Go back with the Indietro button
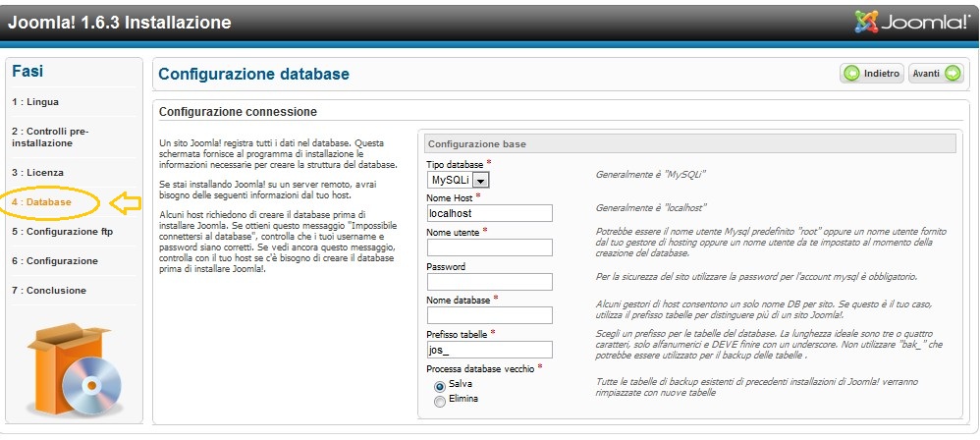980x440 pixels. pyautogui.click(x=872, y=74)
